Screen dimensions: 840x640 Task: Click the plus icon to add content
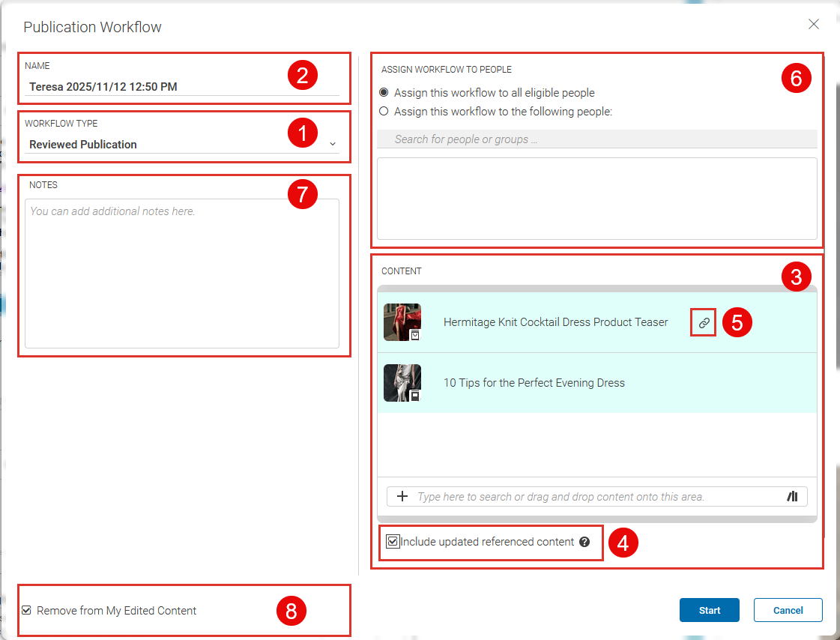pyautogui.click(x=402, y=496)
